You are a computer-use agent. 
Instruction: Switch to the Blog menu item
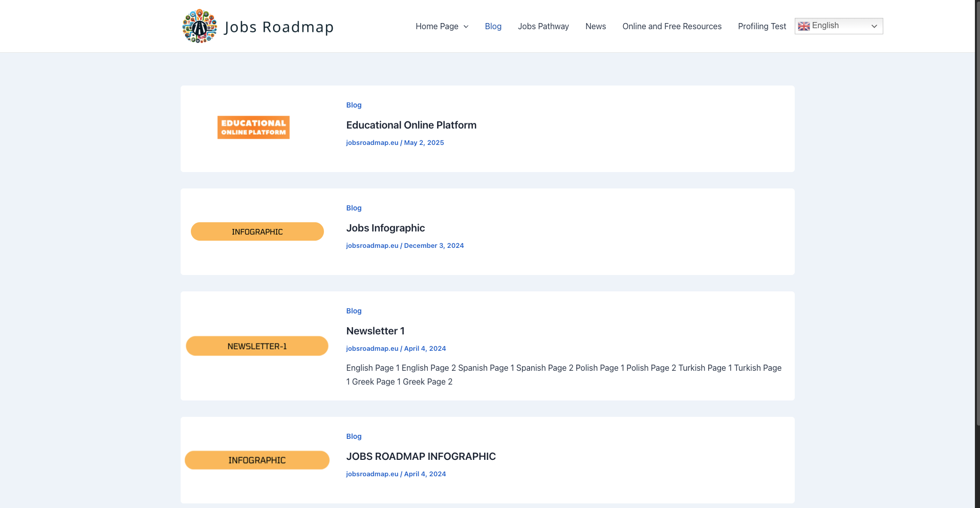coord(493,26)
